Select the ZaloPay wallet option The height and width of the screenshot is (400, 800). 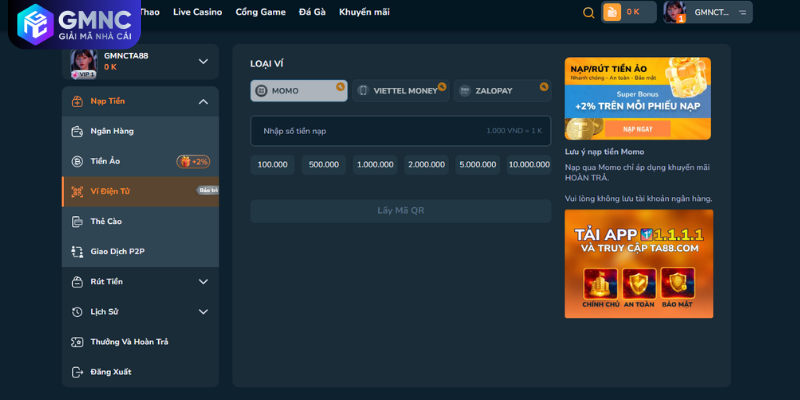(x=501, y=91)
